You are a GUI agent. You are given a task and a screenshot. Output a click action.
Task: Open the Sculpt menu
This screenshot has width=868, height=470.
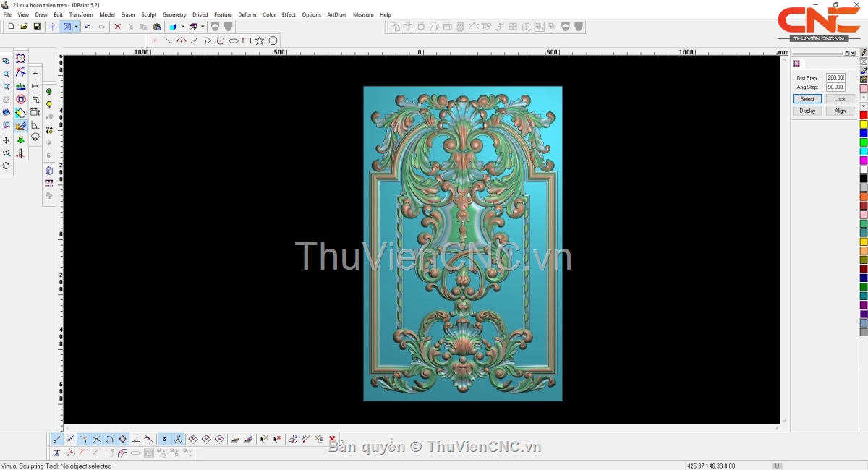(148, 14)
